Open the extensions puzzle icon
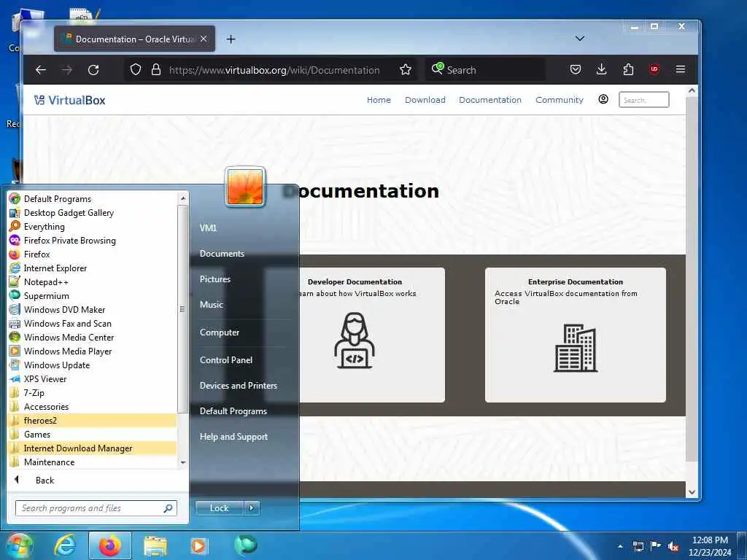The height and width of the screenshot is (560, 747). (x=628, y=70)
